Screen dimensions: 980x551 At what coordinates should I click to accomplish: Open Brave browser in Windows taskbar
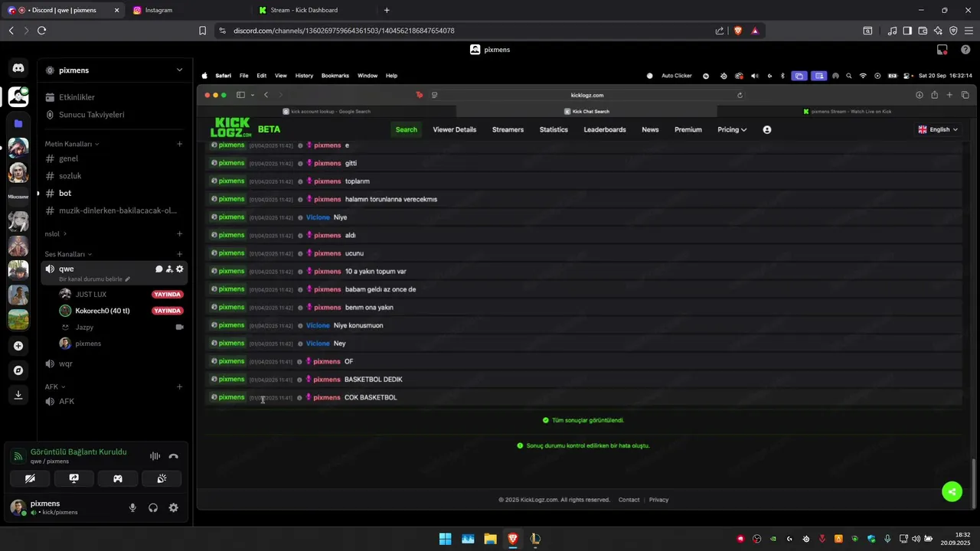(x=513, y=539)
